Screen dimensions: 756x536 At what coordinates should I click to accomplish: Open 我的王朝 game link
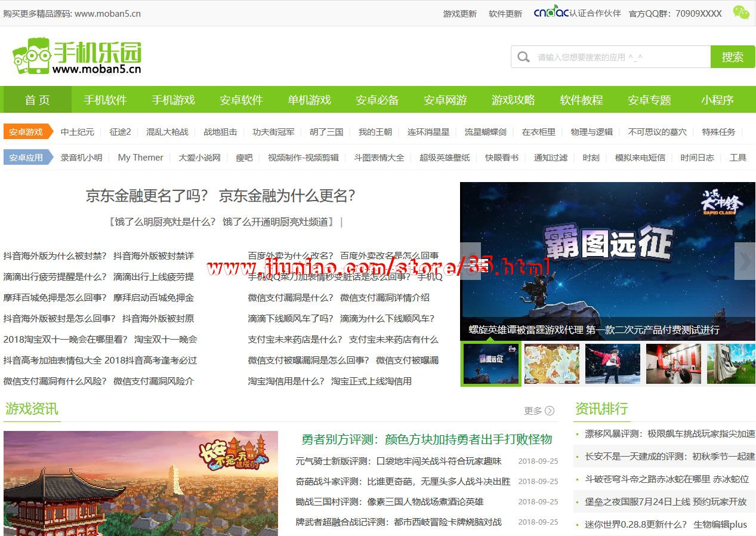click(375, 132)
